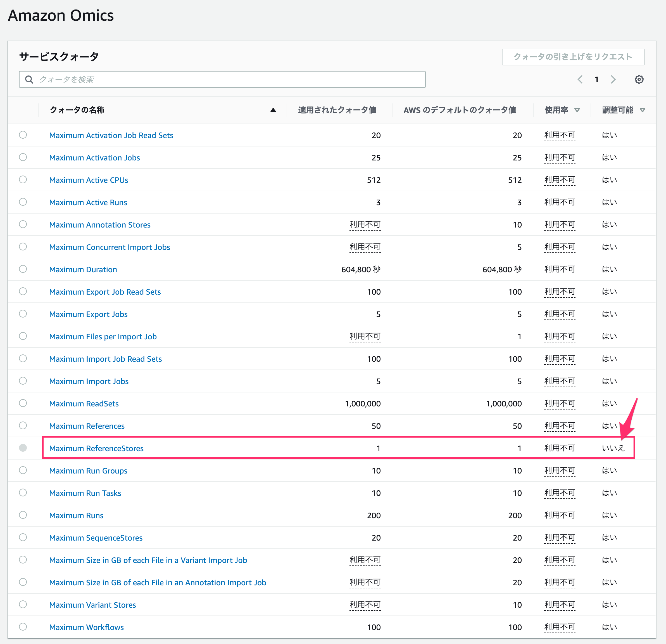Click the search magnifier icon in quota search
Viewport: 666px width, 644px height.
point(29,79)
